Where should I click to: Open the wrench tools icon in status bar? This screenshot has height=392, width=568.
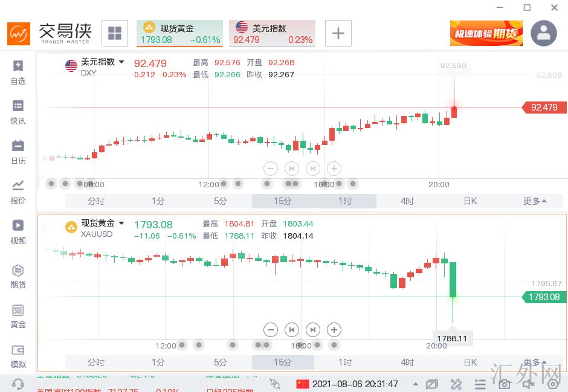[x=456, y=384]
